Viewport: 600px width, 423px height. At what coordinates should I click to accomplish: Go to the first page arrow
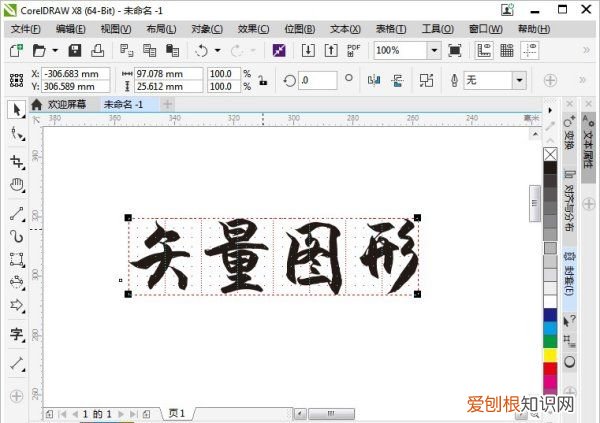click(62, 414)
